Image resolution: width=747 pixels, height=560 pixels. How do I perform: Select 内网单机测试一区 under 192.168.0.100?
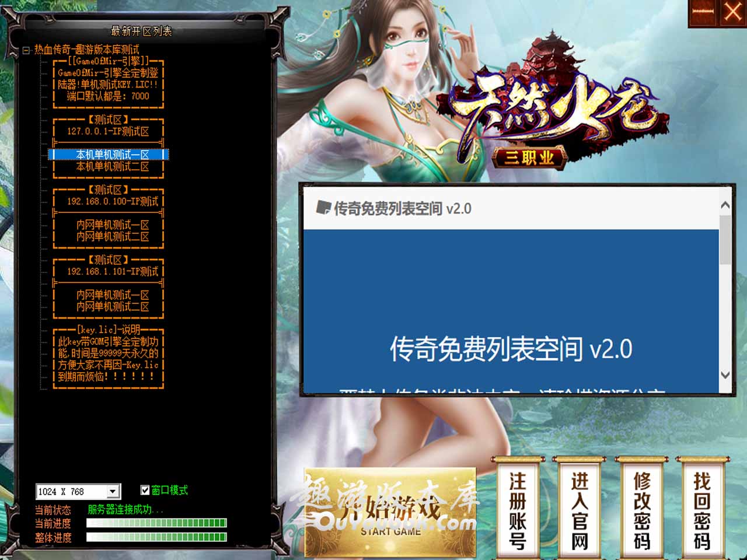[112, 225]
